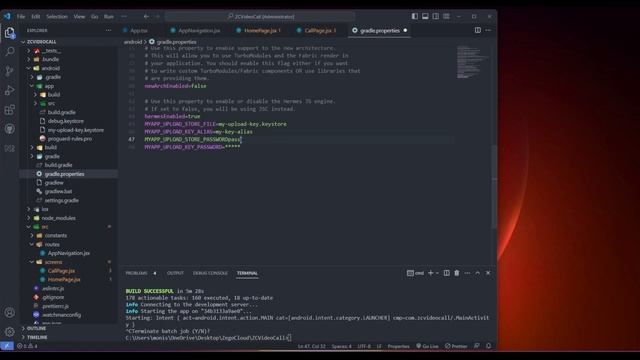The width and height of the screenshot is (640, 360).
Task: Open the Edit menu
Action: point(36,16)
